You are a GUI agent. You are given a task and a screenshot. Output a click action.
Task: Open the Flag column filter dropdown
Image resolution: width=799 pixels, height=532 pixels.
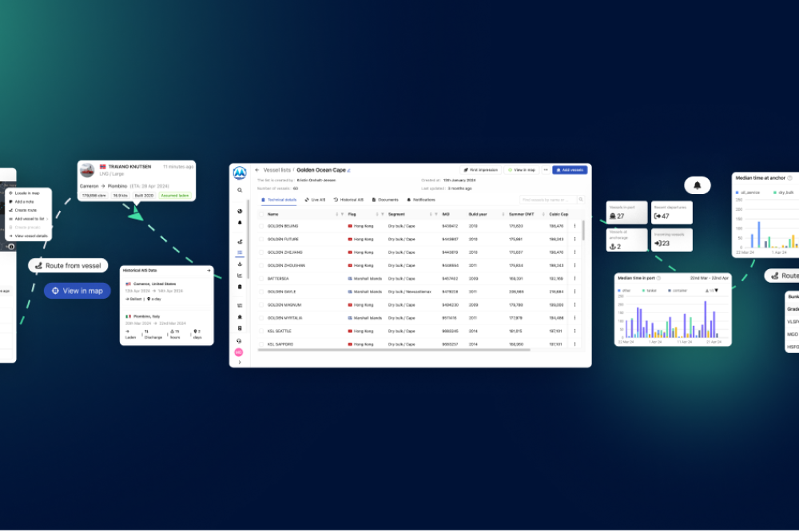pyautogui.click(x=382, y=214)
